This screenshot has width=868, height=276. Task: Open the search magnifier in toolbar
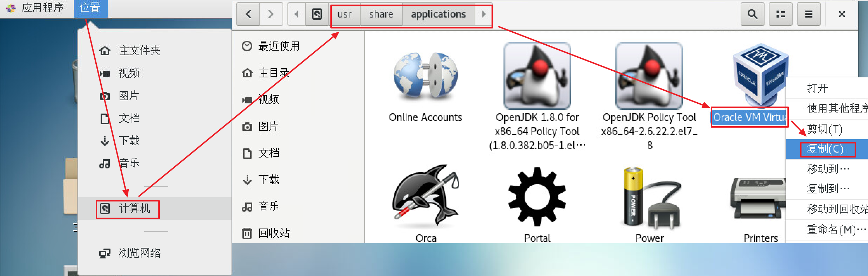(x=752, y=14)
